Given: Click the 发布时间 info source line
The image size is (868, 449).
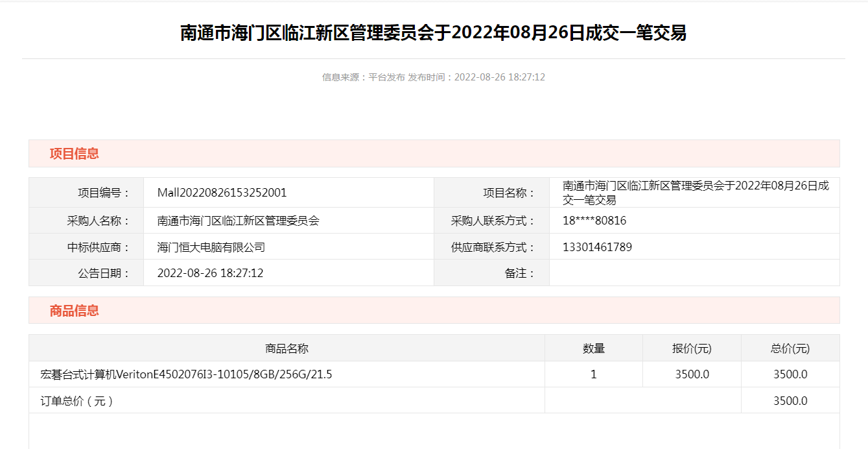Looking at the screenshot, I should tap(433, 77).
